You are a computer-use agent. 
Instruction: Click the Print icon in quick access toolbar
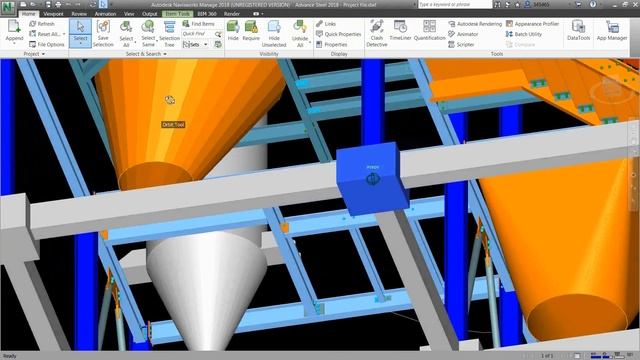click(58, 4)
